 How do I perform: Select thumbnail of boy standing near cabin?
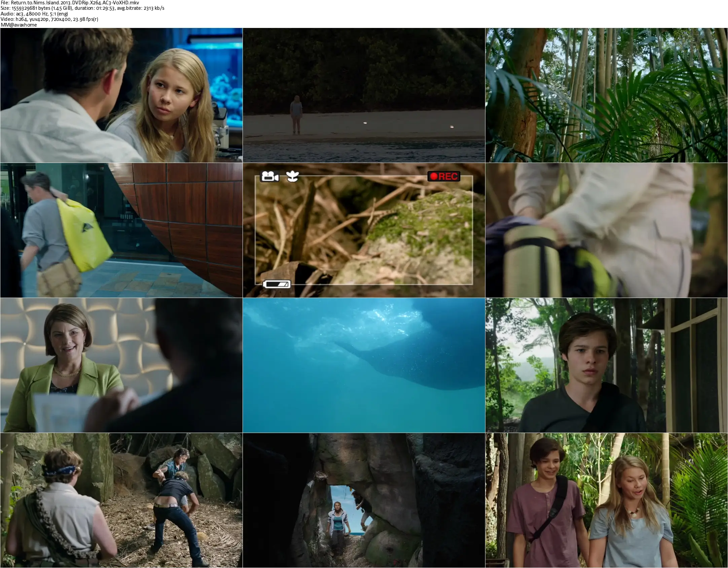click(607, 365)
